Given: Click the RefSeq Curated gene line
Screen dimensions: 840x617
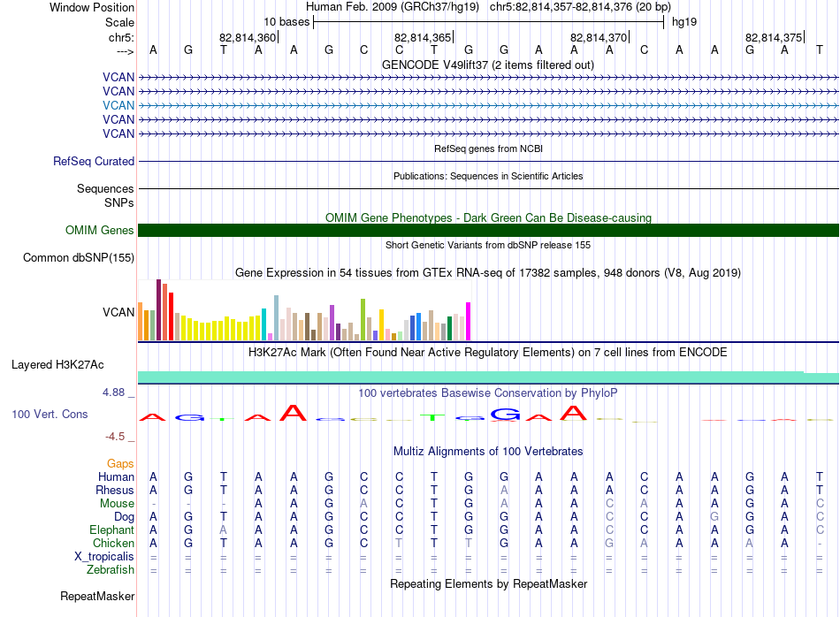Looking at the screenshot, I should [x=489, y=161].
